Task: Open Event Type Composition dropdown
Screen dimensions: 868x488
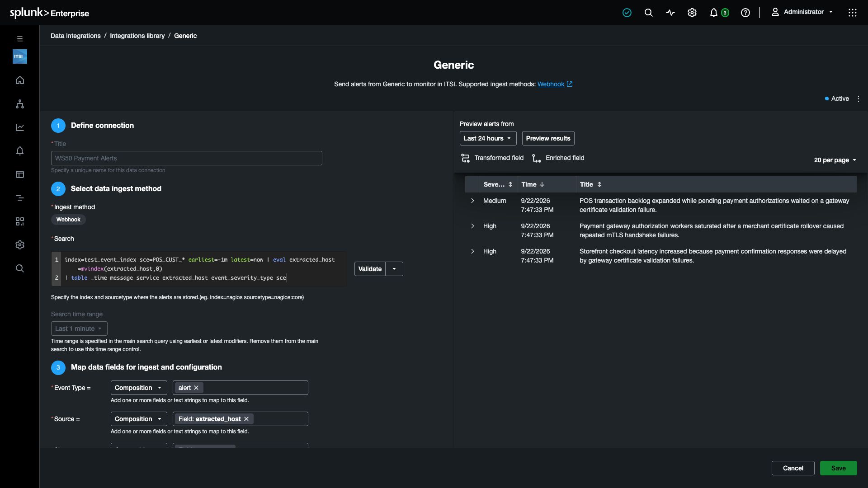Action: coord(138,388)
